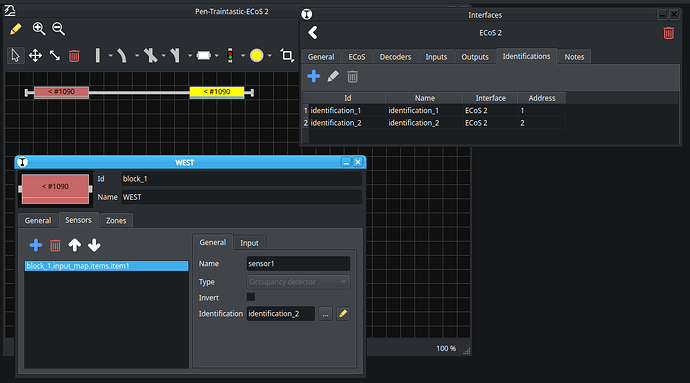Screen dimensions: 690x383
Task: Sort by the Id column header
Action: 348,98
